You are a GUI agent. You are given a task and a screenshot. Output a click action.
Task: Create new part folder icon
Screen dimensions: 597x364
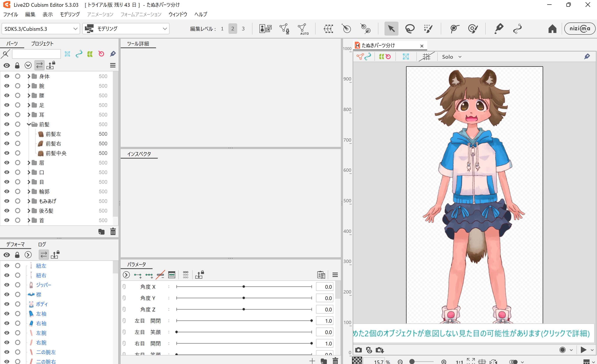[101, 232]
